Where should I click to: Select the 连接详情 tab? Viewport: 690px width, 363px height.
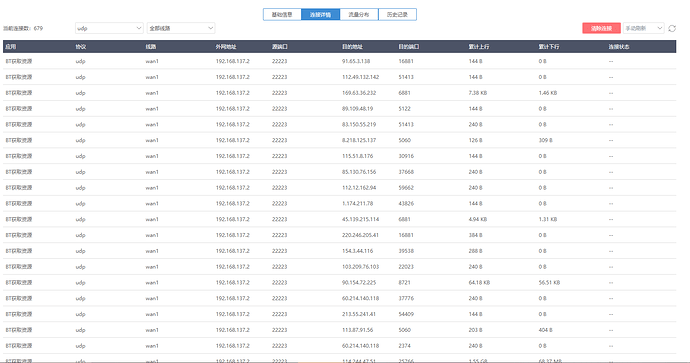coord(320,15)
